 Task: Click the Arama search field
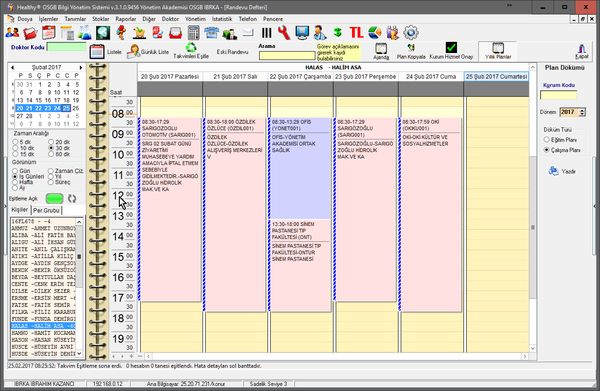coord(287,56)
